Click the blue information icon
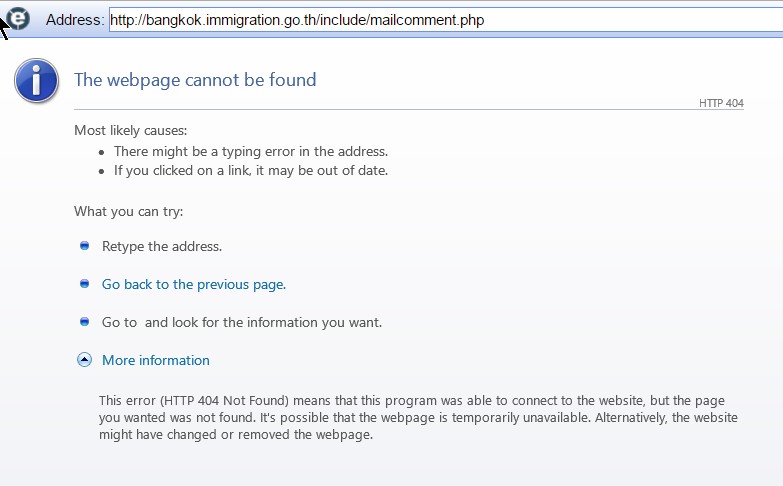 36,80
